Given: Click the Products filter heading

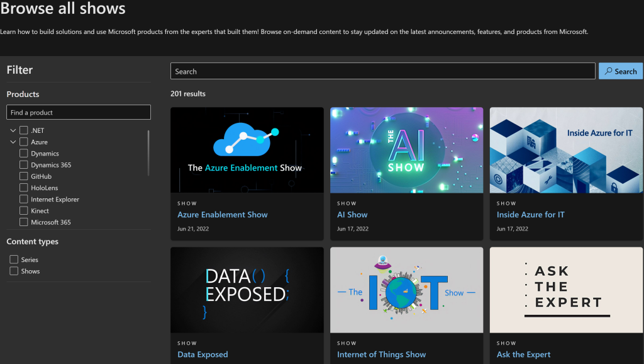Looking at the screenshot, I should (23, 94).
